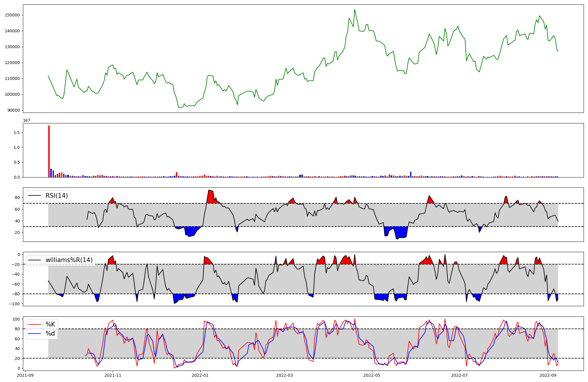Click the 90000 price axis label

pyautogui.click(x=13, y=110)
